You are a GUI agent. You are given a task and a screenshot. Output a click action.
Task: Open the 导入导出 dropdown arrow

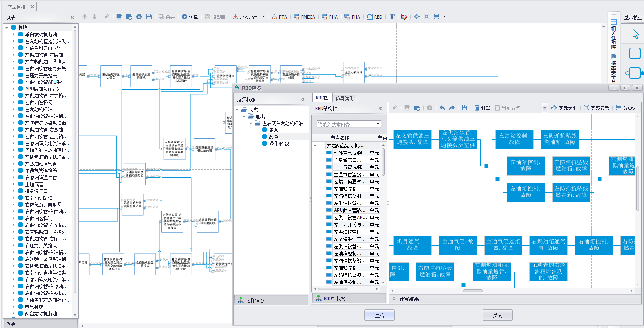[263, 17]
